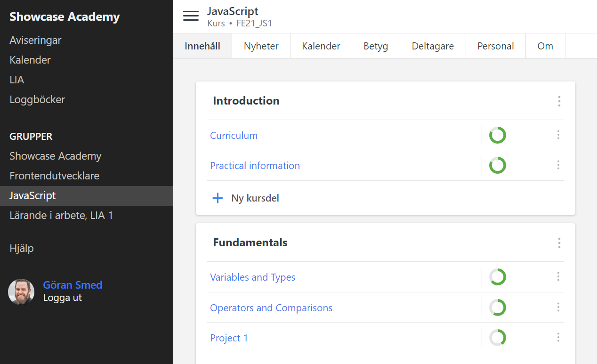Open the Curriculum course part

coord(234,135)
